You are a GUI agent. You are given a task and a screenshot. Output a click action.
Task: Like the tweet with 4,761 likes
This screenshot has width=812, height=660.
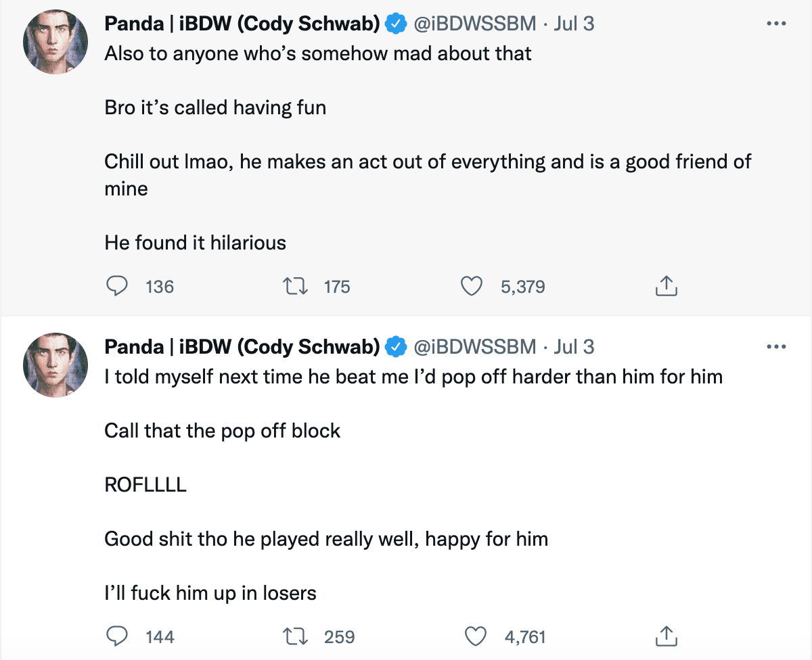pos(476,636)
